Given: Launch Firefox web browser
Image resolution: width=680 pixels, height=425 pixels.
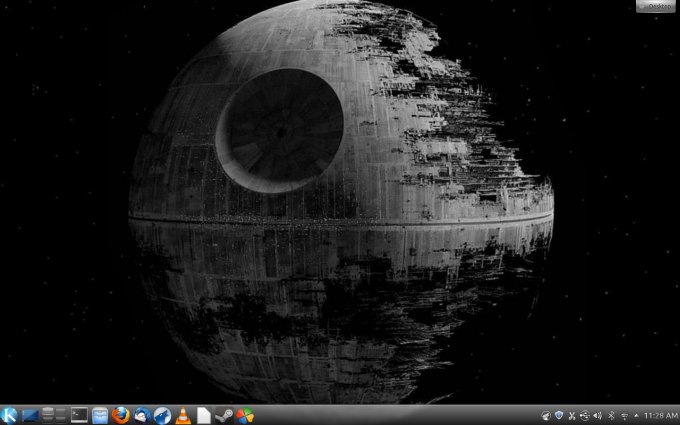Looking at the screenshot, I should pos(121,415).
